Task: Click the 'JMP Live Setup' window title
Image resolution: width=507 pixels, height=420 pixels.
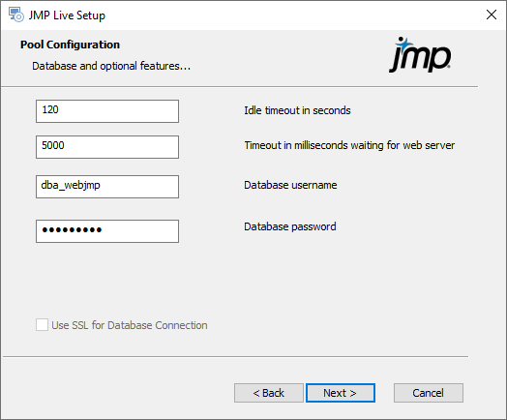Action: point(67,15)
